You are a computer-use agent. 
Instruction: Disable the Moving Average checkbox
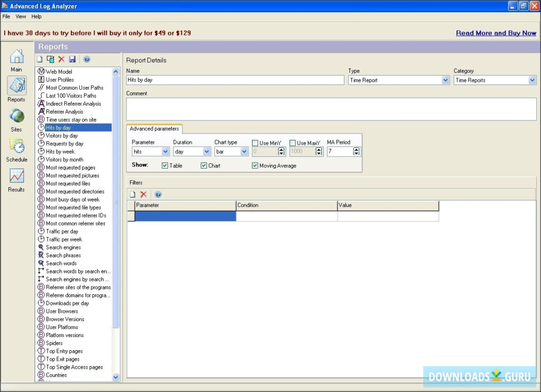(x=255, y=166)
